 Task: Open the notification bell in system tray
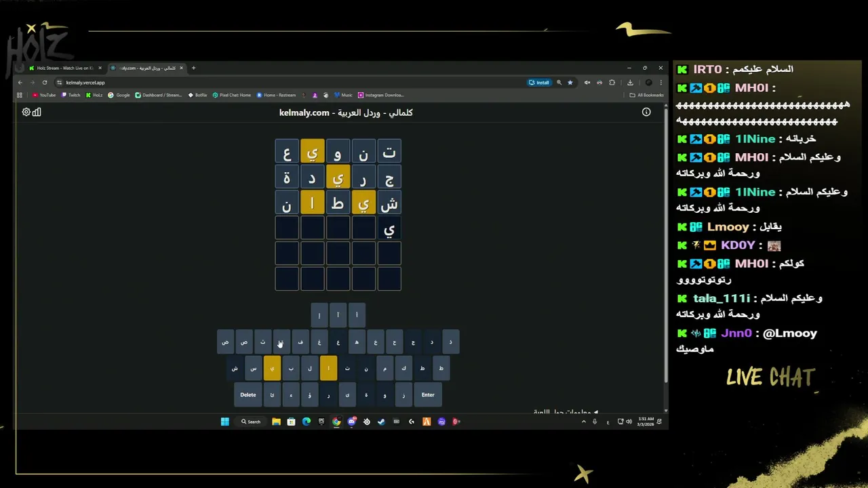tap(658, 422)
